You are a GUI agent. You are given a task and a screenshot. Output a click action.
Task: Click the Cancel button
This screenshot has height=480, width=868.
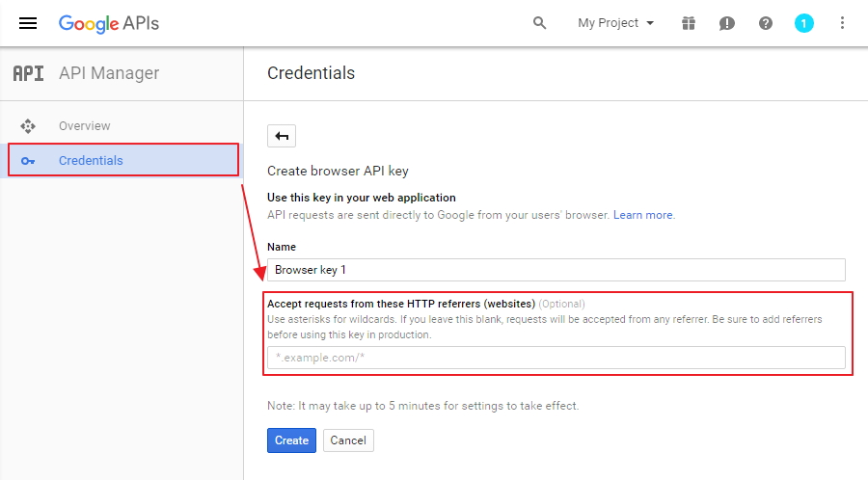coord(348,440)
